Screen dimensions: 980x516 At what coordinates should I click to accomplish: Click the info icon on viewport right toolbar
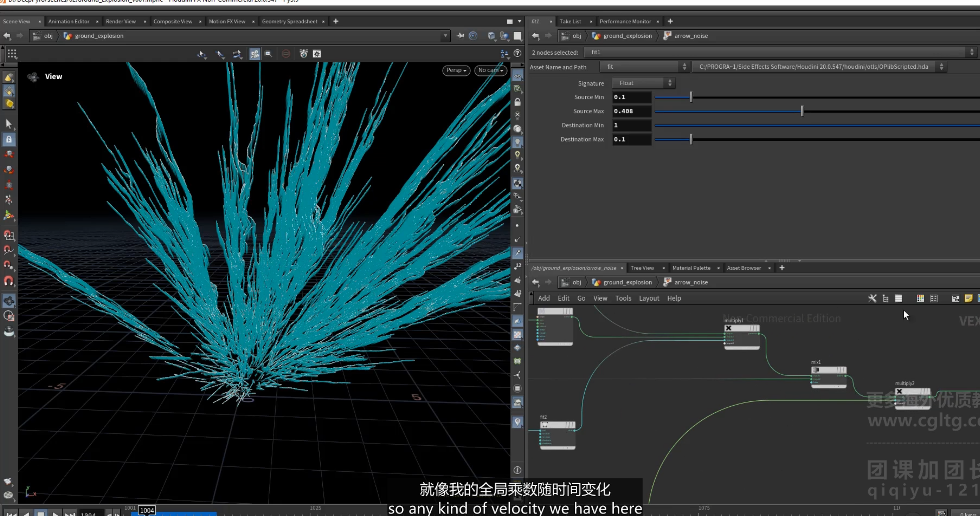(517, 470)
